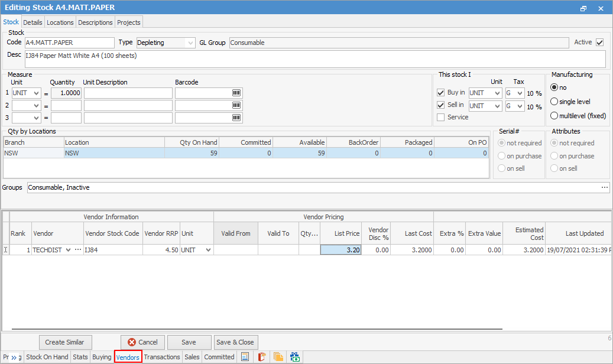Click the Groups ellipsis button
Screen dimensions: 613x364
604,187
